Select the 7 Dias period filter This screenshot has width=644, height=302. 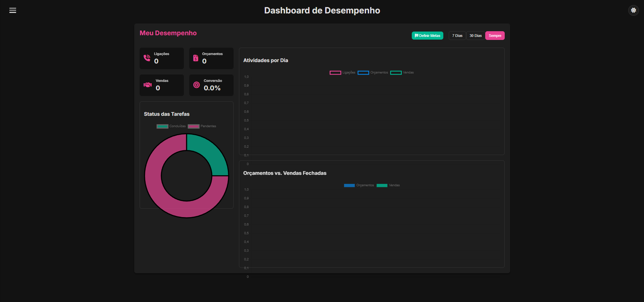pyautogui.click(x=457, y=36)
